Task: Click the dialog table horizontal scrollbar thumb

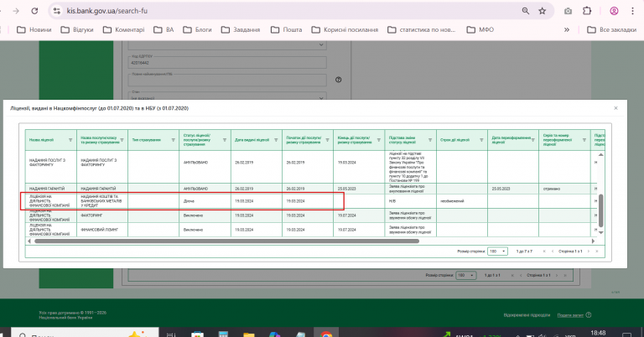Action: click(x=226, y=241)
